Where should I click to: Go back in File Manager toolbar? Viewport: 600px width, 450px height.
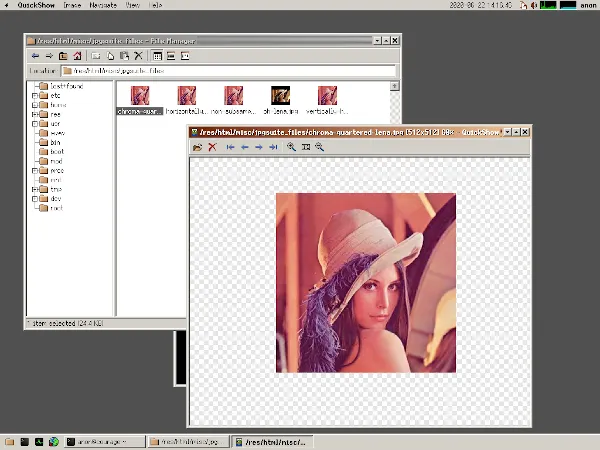coord(36,56)
